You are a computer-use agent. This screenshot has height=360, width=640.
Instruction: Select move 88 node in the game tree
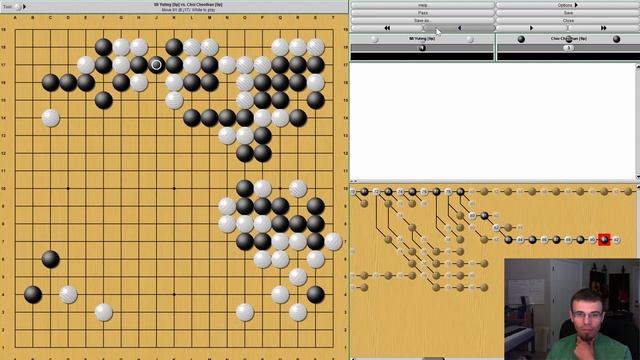(x=568, y=240)
